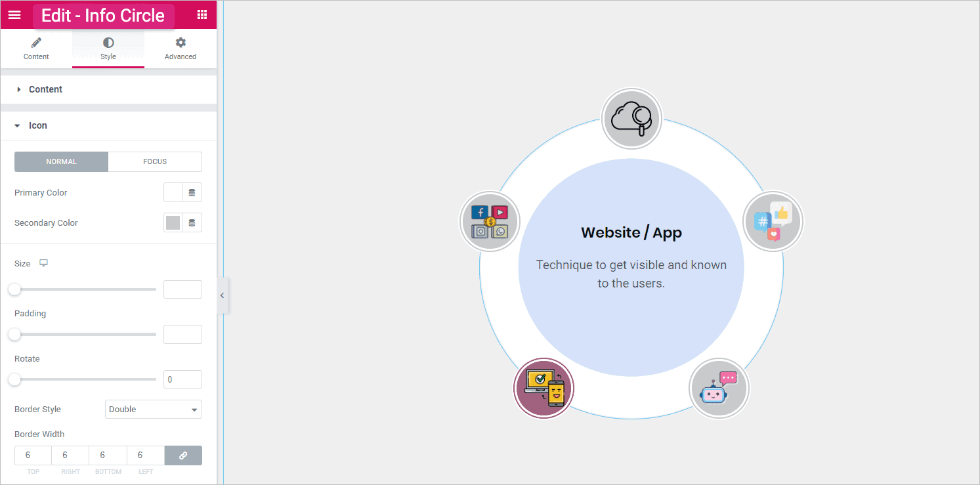980x485 pixels.
Task: Open the Secondary Color swatch picker
Action: pyautogui.click(x=173, y=222)
